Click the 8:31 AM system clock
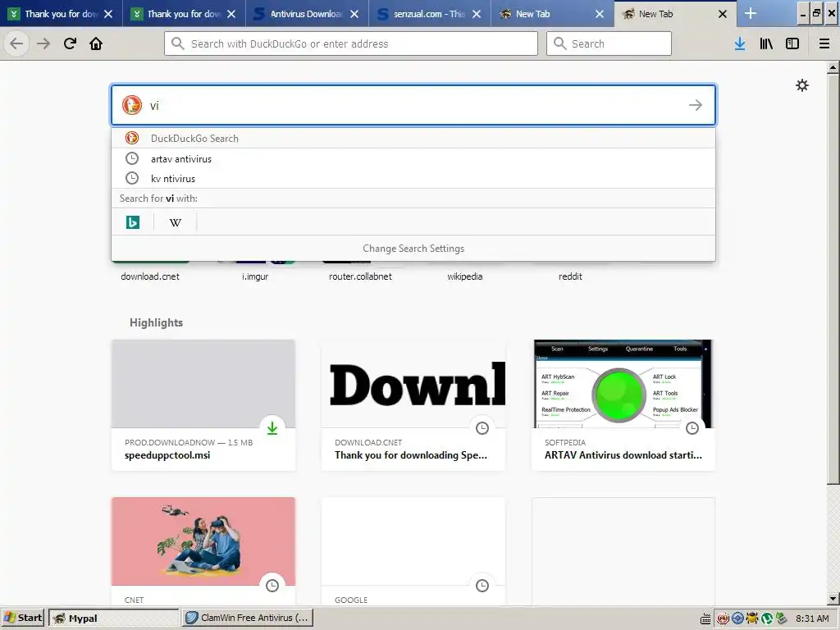 tap(812, 619)
